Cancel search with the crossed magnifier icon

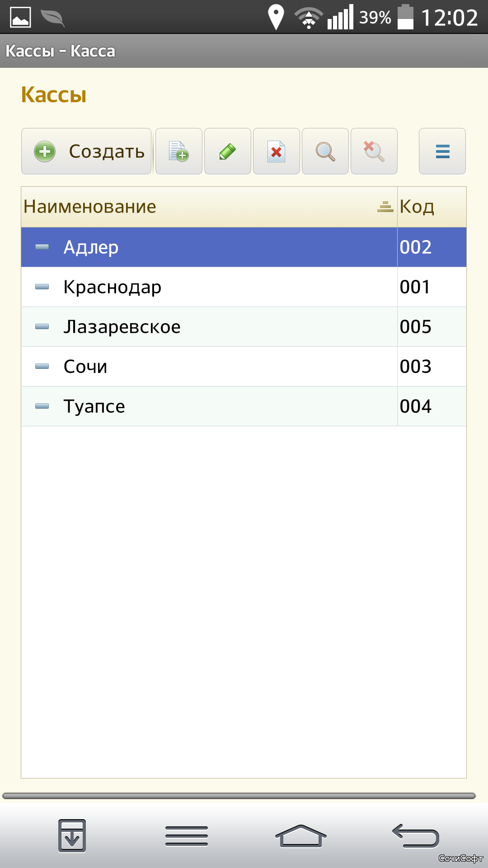(374, 151)
